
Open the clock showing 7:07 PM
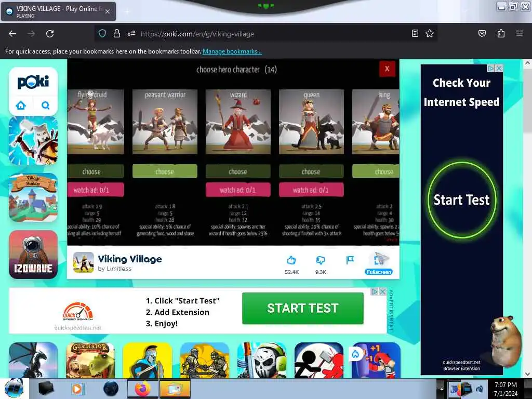point(506,389)
